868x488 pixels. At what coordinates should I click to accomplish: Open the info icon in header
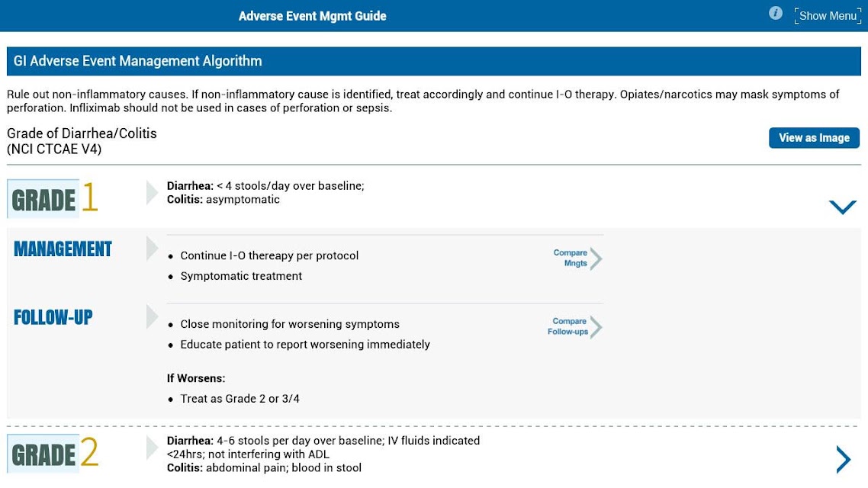pos(775,13)
